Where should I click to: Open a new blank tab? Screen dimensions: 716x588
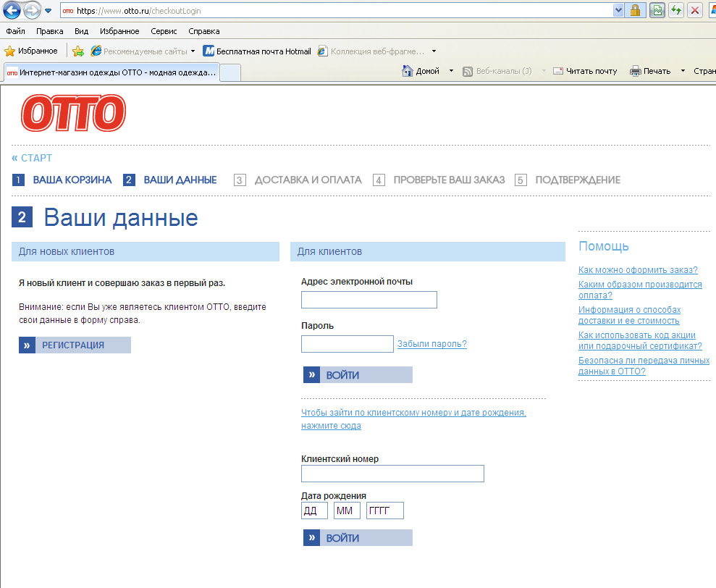click(x=230, y=72)
